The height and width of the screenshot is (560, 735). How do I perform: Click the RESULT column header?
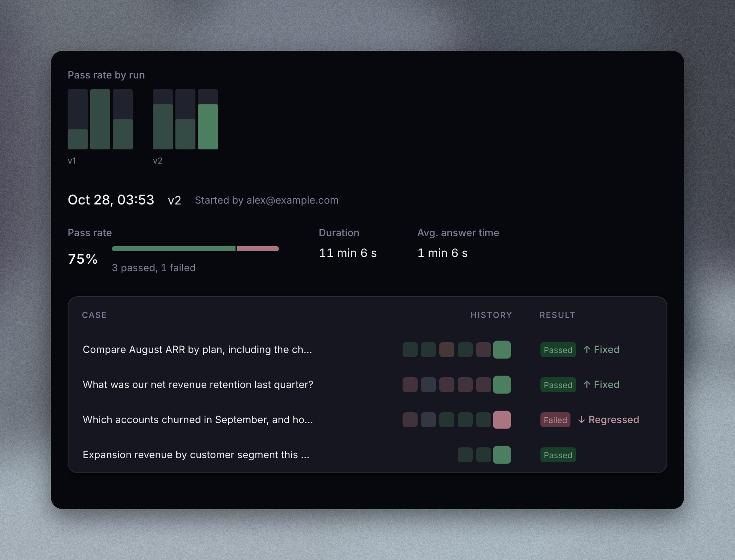click(x=558, y=315)
